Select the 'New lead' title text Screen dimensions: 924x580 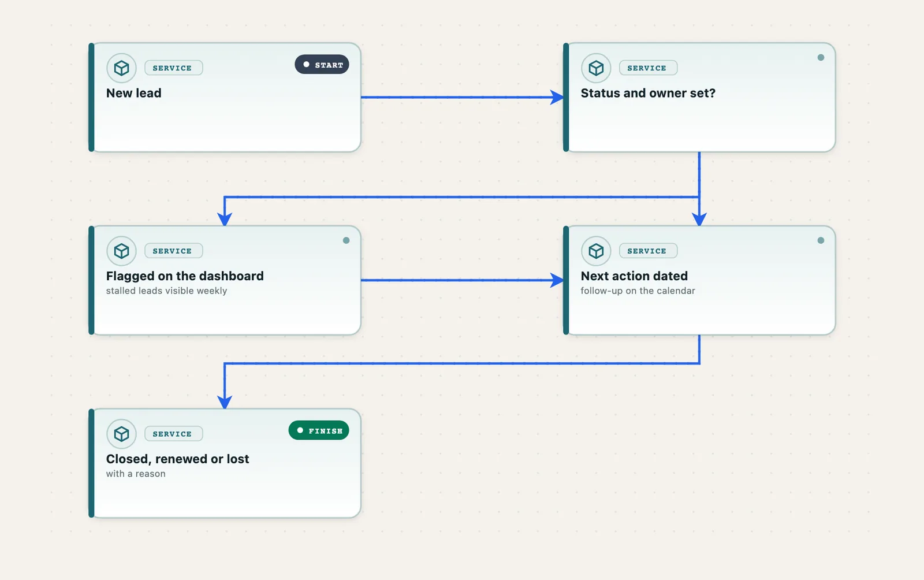[134, 93]
